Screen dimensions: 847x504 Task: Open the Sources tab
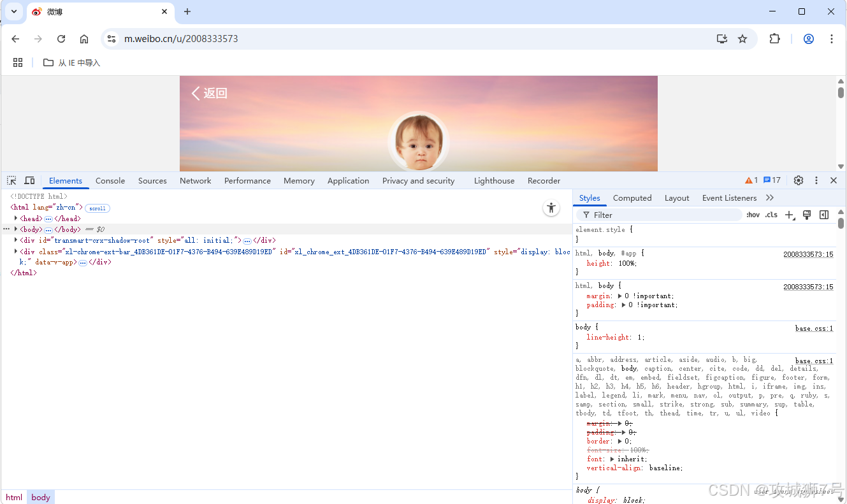(152, 180)
